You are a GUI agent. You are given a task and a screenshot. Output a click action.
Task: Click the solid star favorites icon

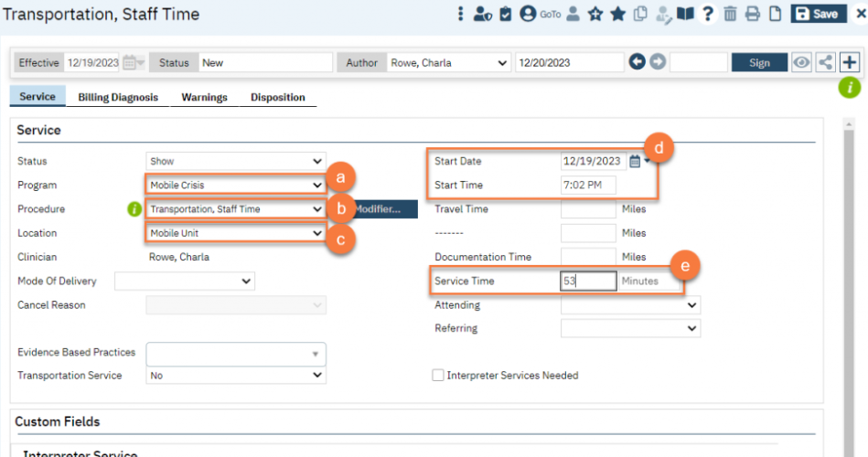(617, 14)
